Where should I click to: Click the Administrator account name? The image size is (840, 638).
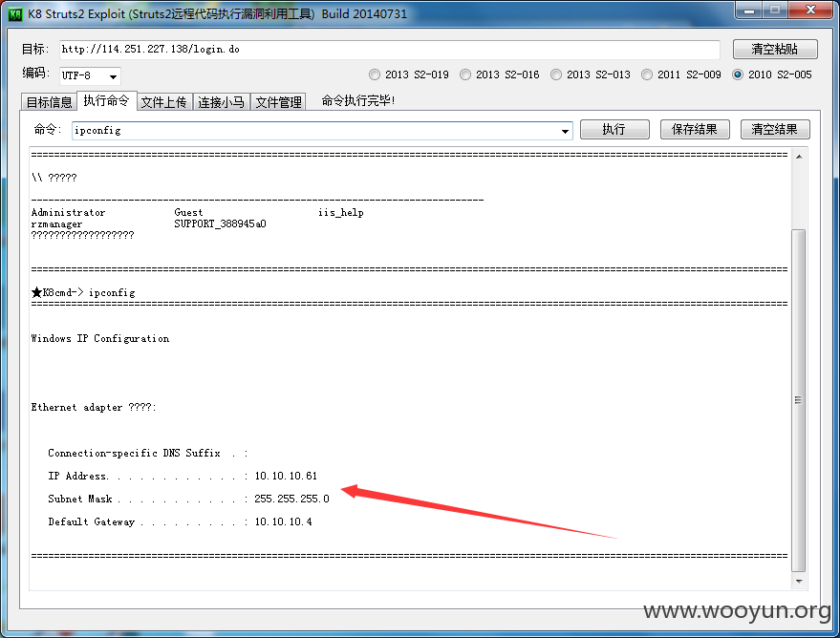[x=68, y=212]
